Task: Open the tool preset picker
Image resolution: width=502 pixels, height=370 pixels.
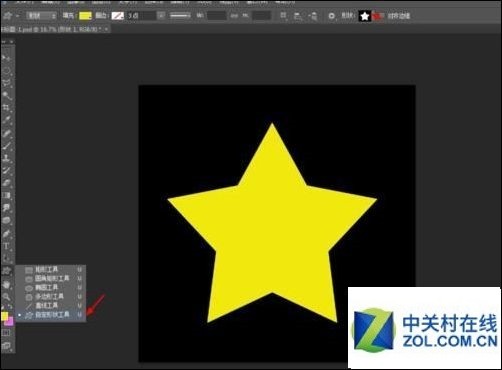Action: click(11, 16)
